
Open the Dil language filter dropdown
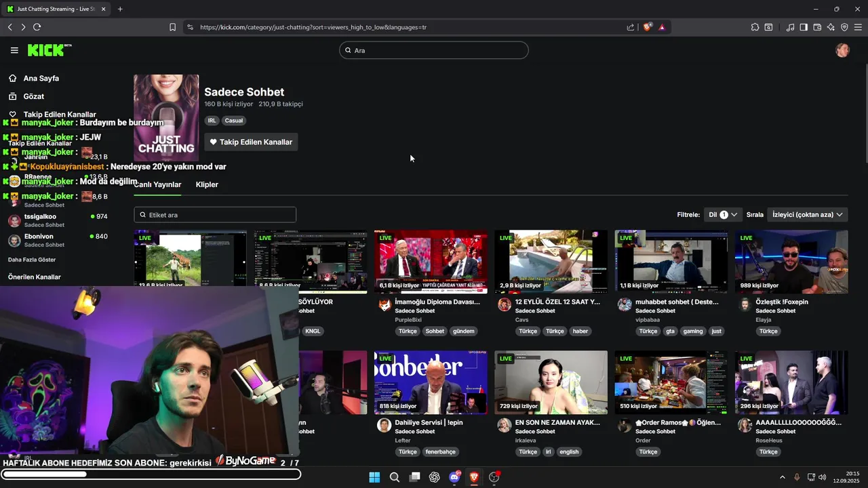pos(723,215)
